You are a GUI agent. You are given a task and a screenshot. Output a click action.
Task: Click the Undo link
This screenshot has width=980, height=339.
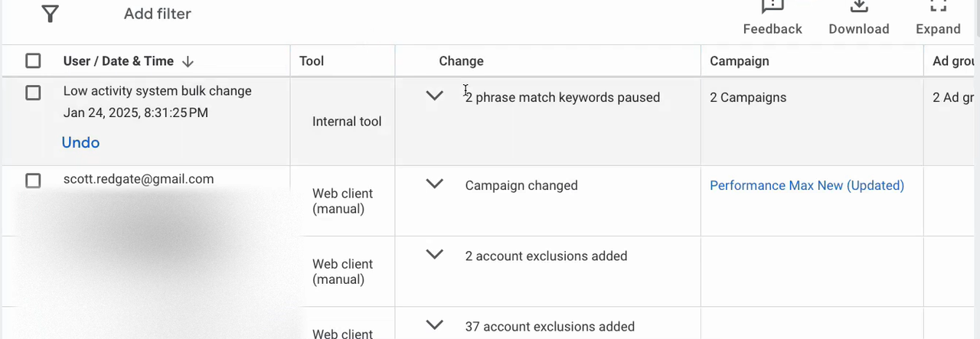coord(80,142)
